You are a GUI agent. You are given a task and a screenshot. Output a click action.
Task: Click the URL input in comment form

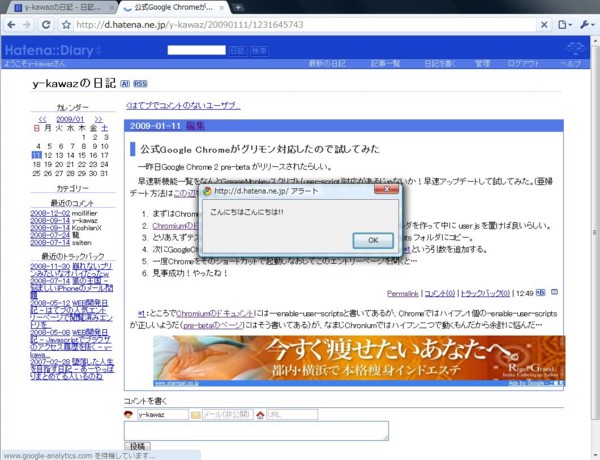292,414
